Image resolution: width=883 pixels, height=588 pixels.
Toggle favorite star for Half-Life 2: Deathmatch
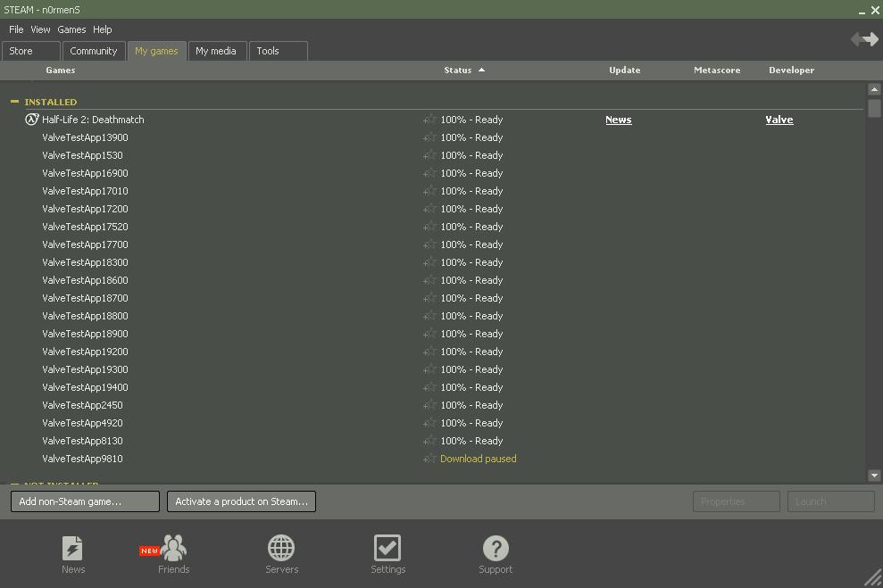coord(429,120)
